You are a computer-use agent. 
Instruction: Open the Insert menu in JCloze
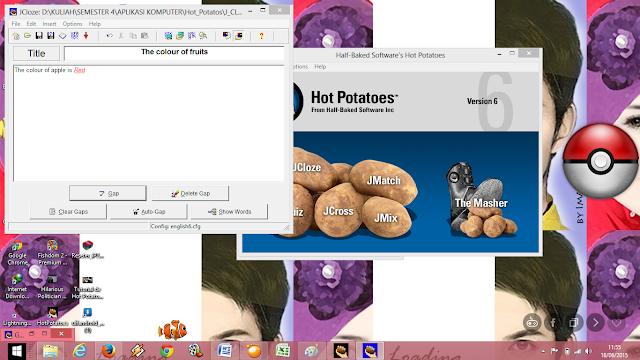click(x=49, y=24)
